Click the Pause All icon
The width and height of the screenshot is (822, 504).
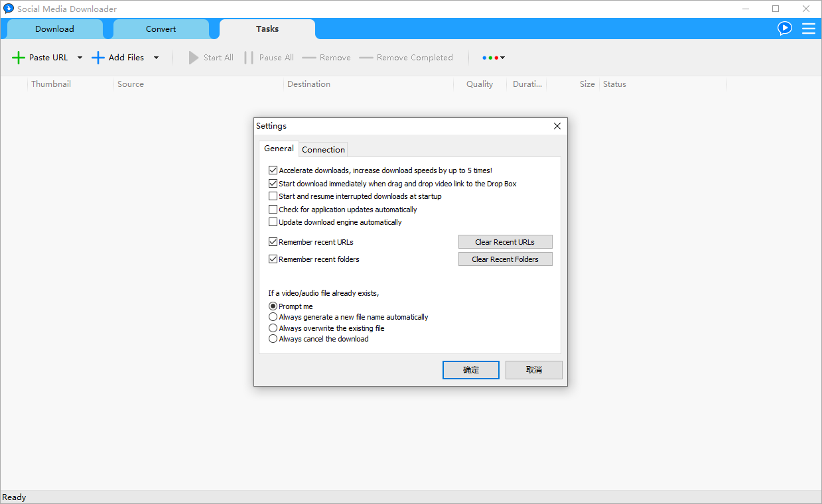click(x=249, y=58)
